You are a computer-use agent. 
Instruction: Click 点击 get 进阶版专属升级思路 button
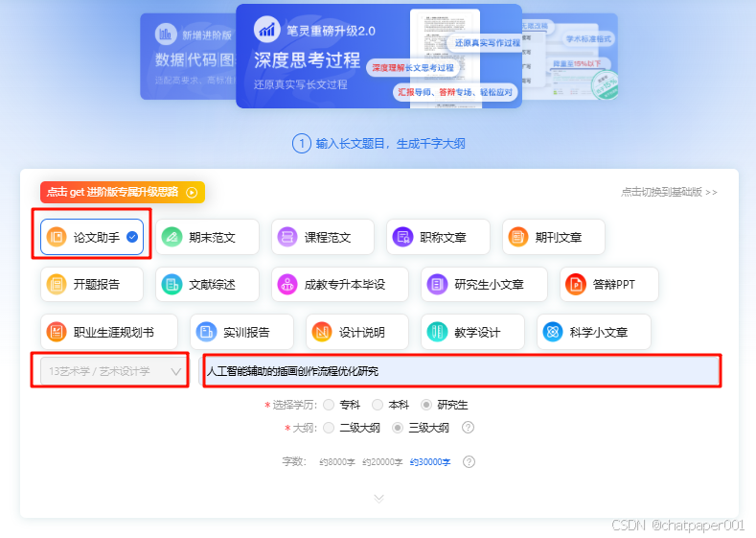pyautogui.click(x=123, y=192)
